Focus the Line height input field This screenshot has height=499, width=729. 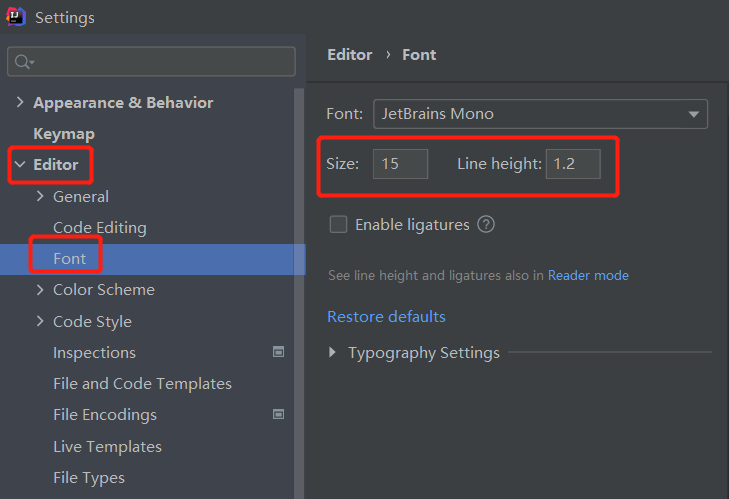(573, 164)
